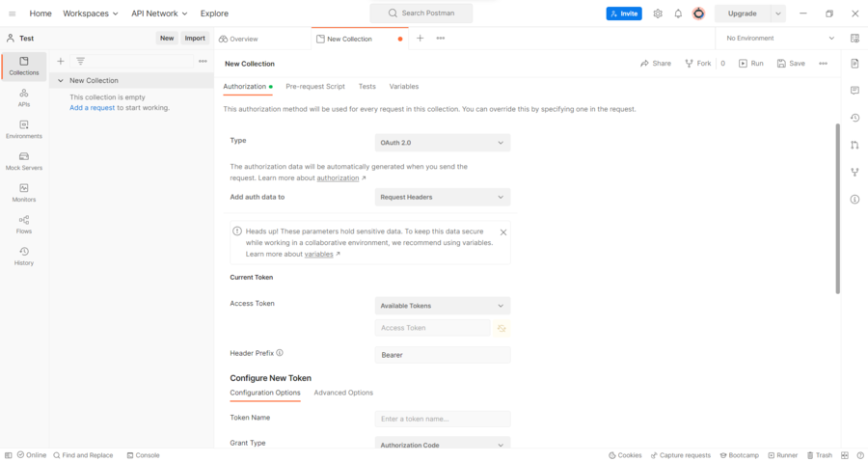This screenshot has width=868, height=462.
Task: Switch to the Variables tab
Action: 403,86
